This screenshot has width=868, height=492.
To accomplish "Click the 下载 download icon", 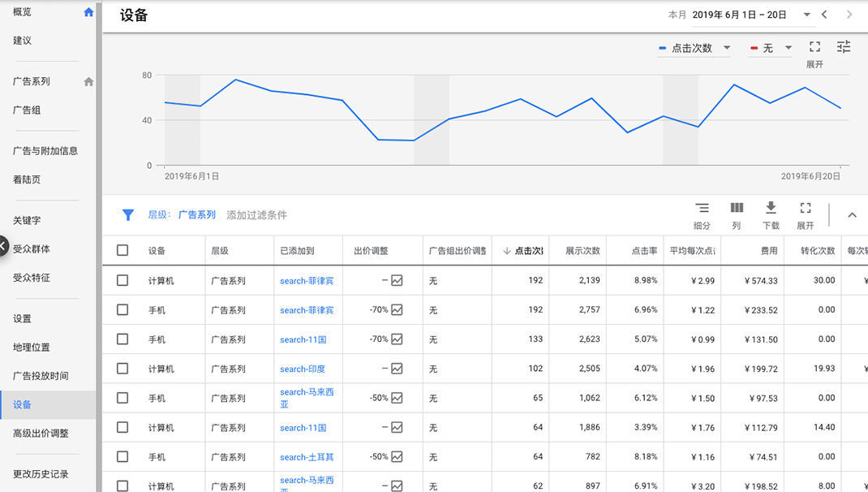I will coord(771,209).
